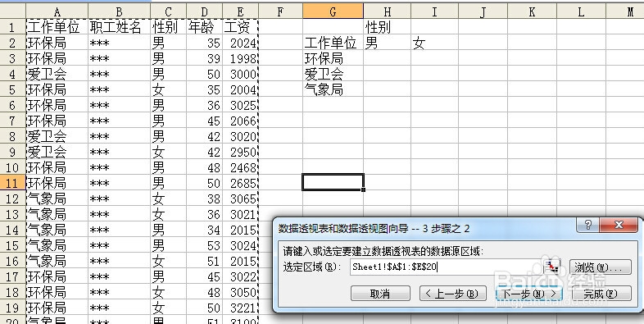Screen dimensions: 644x324
Task: Click the select-all corner box
Action: [13, 11]
